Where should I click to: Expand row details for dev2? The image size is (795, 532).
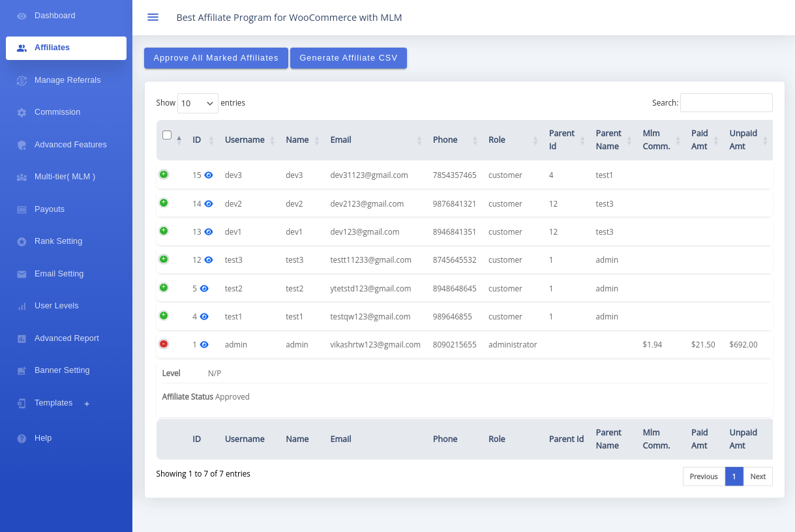[x=164, y=203]
